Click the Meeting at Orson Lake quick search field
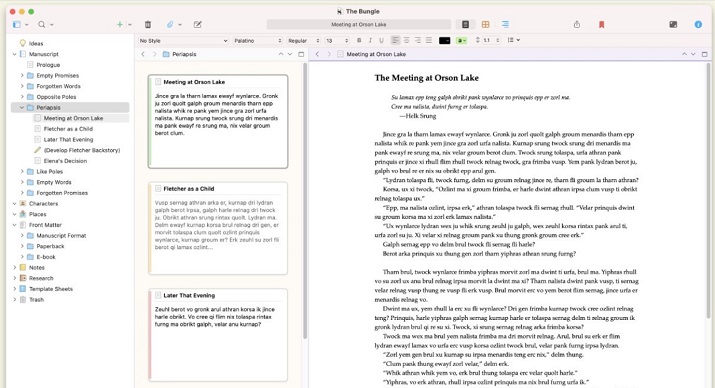 click(x=359, y=25)
